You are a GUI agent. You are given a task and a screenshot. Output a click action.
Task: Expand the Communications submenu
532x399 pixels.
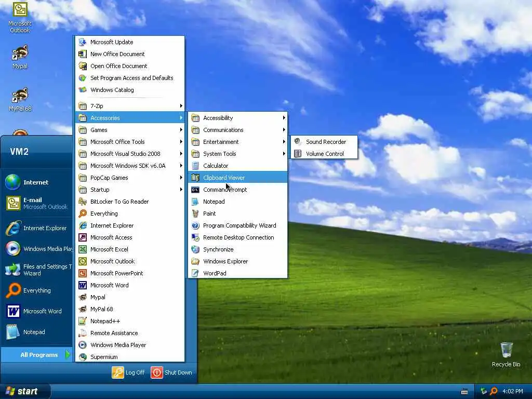238,130
